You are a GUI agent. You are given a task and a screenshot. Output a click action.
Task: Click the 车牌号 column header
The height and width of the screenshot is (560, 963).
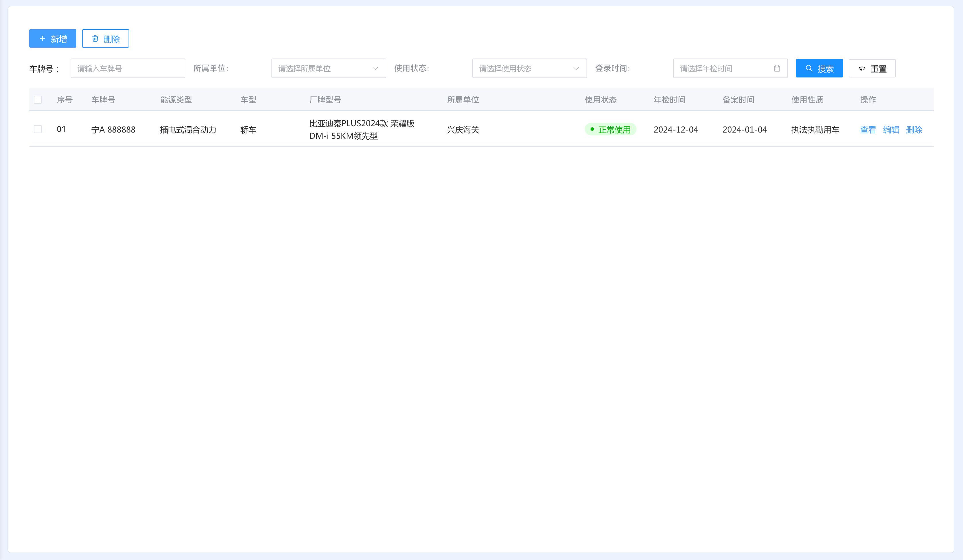click(x=103, y=100)
